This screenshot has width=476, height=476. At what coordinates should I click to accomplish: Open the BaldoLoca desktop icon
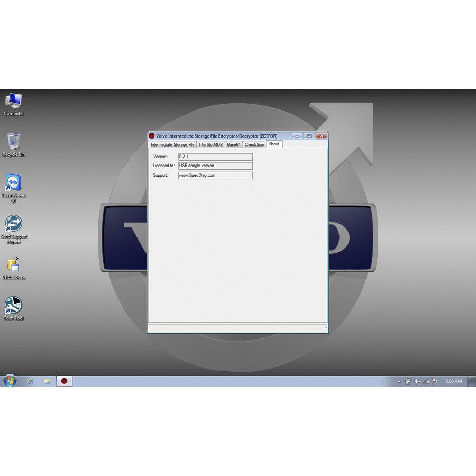(14, 268)
